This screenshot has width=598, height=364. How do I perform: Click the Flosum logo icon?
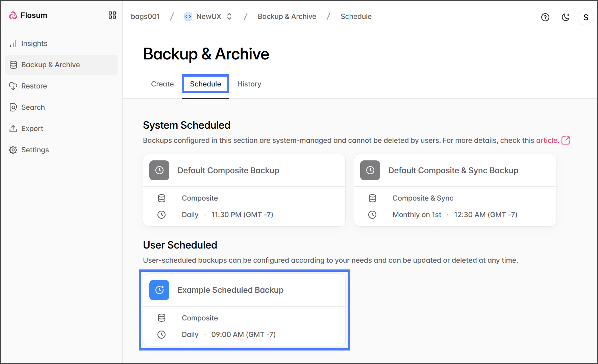[x=13, y=15]
